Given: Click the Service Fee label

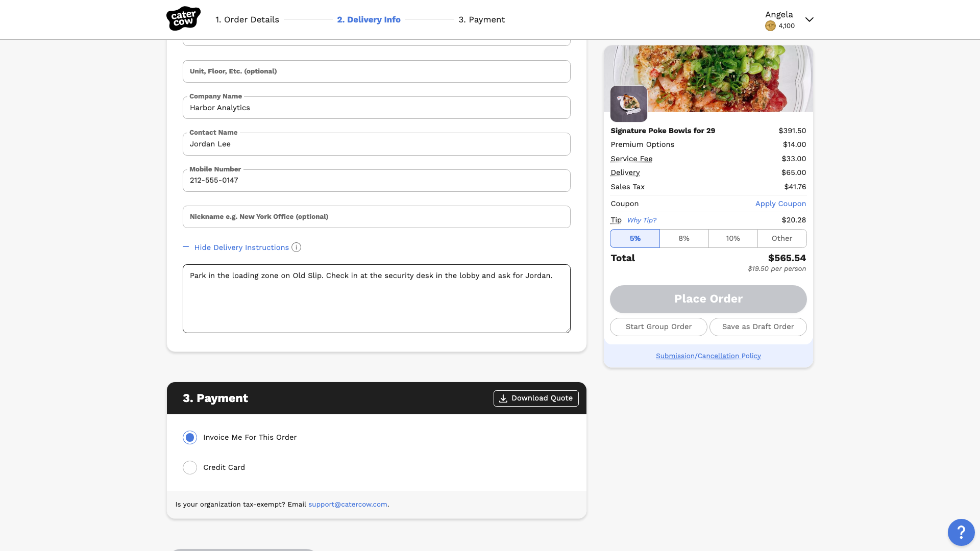Looking at the screenshot, I should click(x=631, y=159).
